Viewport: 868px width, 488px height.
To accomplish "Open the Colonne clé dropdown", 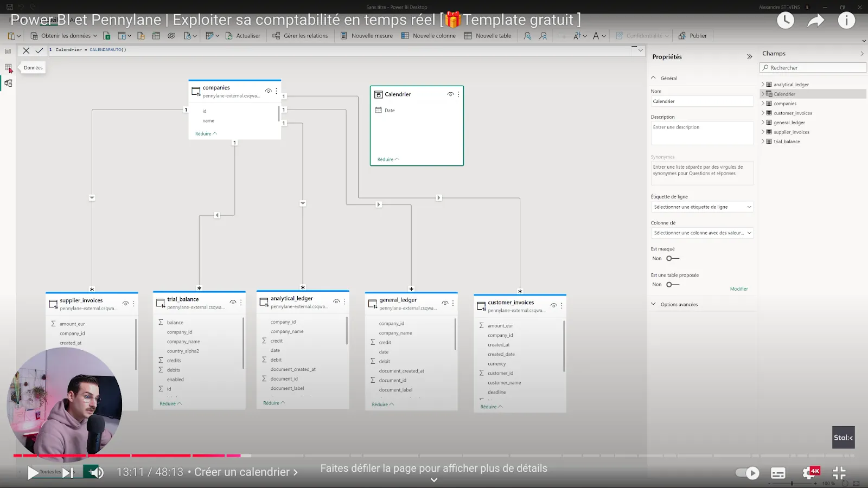I will [x=702, y=233].
